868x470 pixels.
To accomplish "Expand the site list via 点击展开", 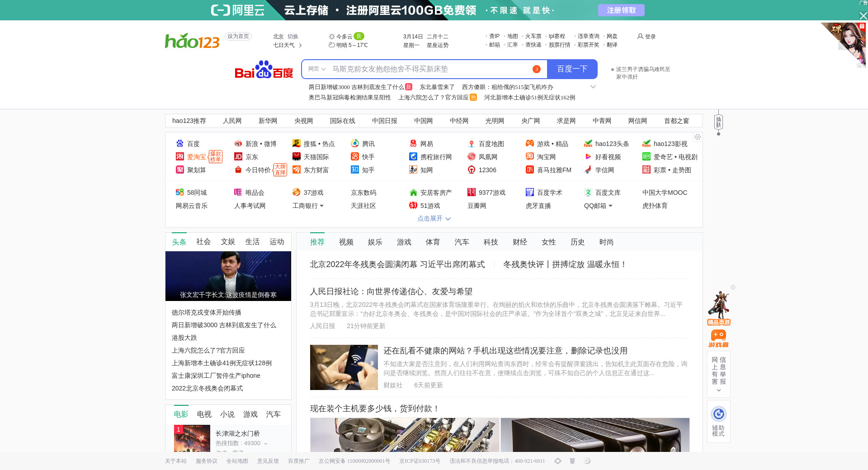I will (434, 219).
